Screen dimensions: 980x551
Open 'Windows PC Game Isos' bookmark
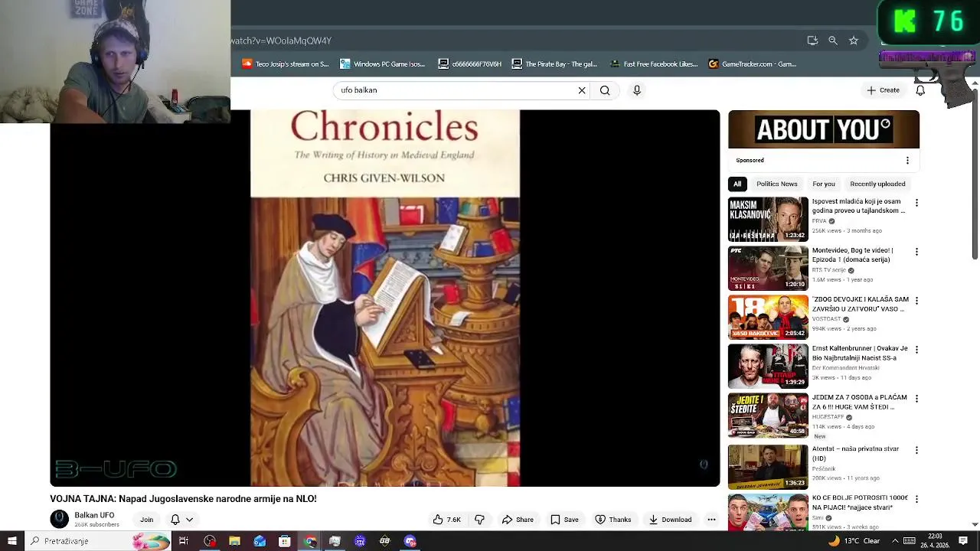point(383,64)
